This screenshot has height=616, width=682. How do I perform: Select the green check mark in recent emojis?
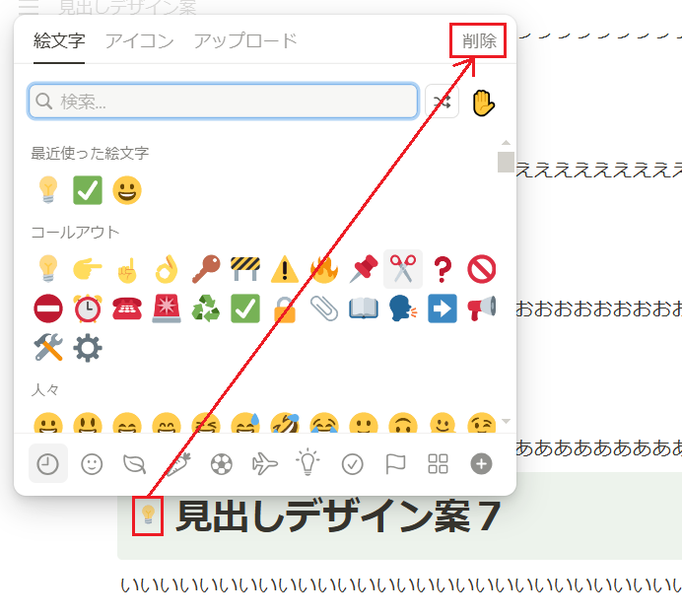click(88, 190)
